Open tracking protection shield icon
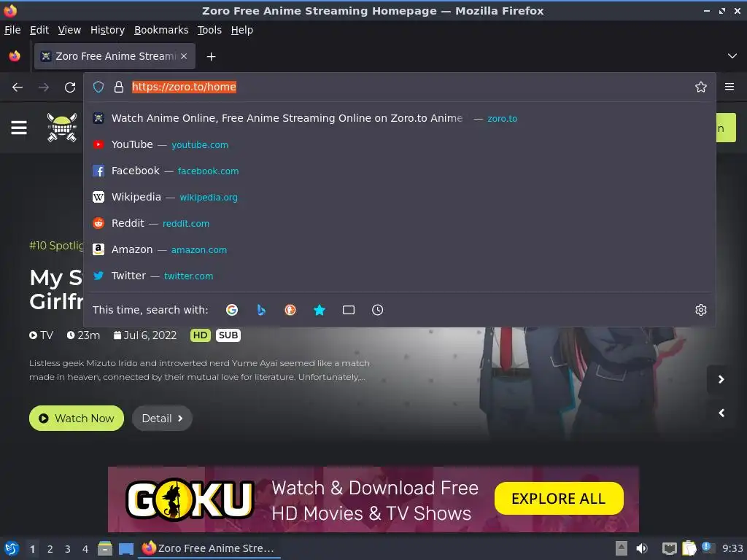 pos(98,87)
